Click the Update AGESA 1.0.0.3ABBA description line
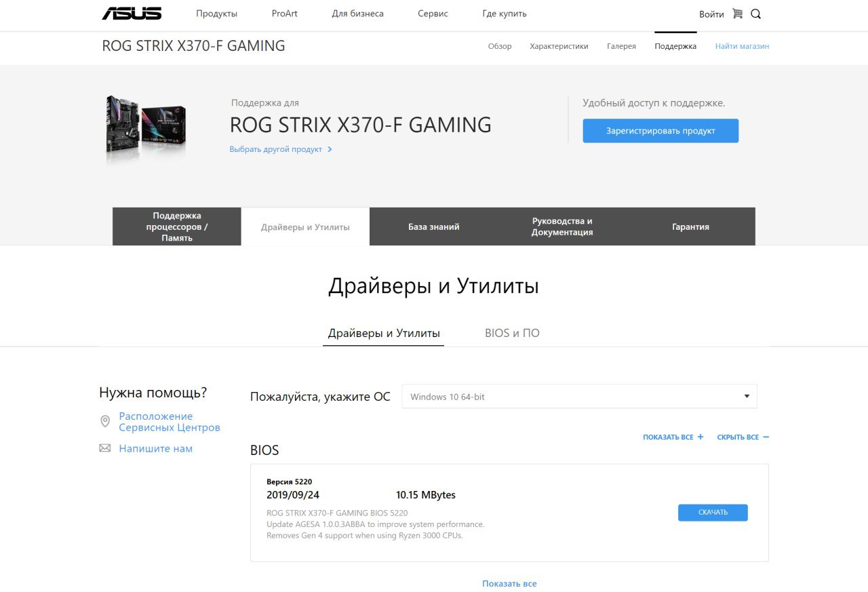This screenshot has width=868, height=592. click(376, 524)
